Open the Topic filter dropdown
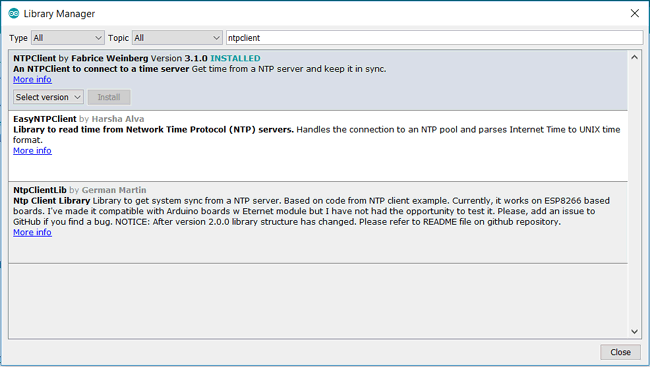The width and height of the screenshot is (650, 367). [x=177, y=38]
